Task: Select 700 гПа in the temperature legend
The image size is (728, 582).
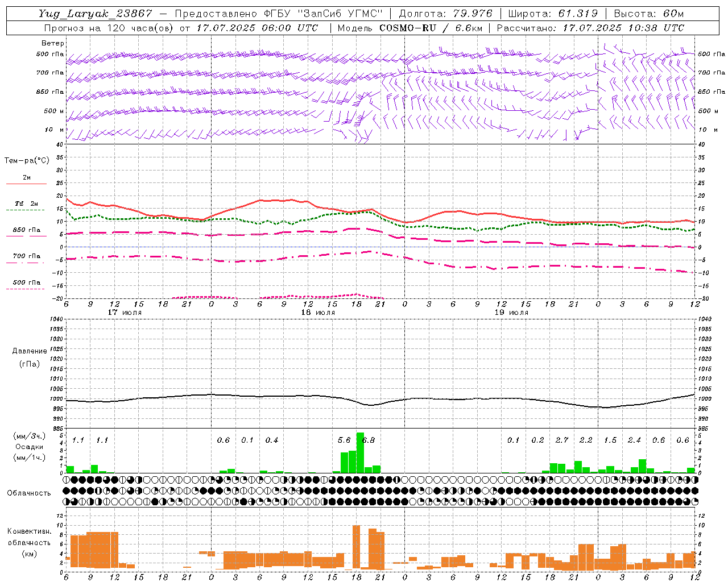Action: pos(26,256)
